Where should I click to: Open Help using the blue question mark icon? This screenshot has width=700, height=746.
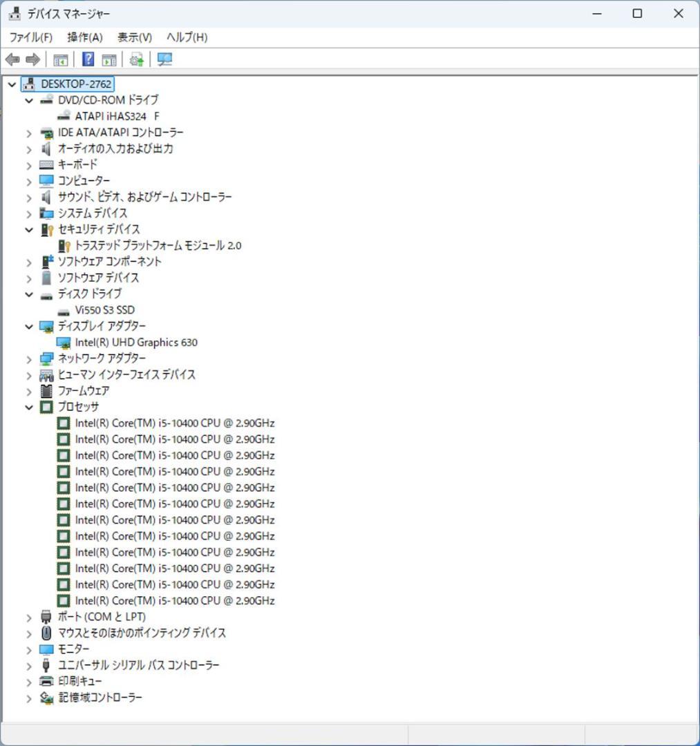(87, 59)
